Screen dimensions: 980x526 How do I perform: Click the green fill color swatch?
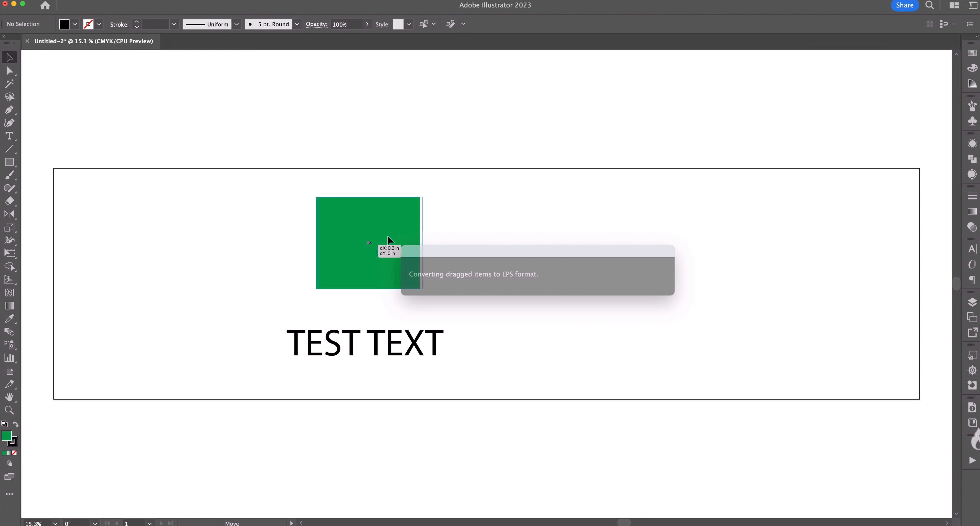[6, 436]
